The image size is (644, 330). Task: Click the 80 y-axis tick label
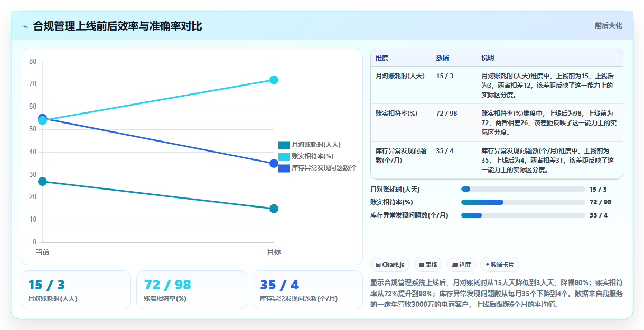click(33, 62)
